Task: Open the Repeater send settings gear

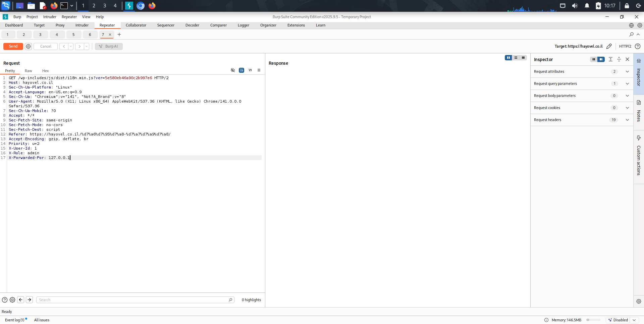Action: pos(29,47)
